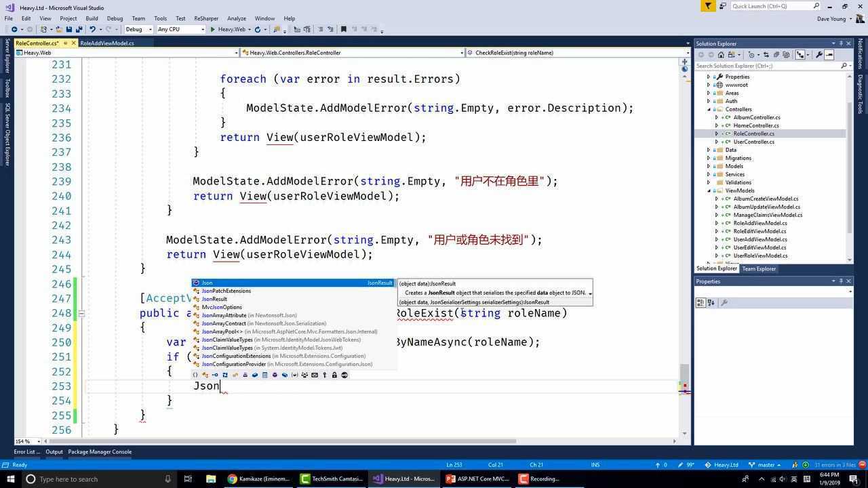868x488 pixels.
Task: Click the Save file toolbar icon
Action: point(68,29)
